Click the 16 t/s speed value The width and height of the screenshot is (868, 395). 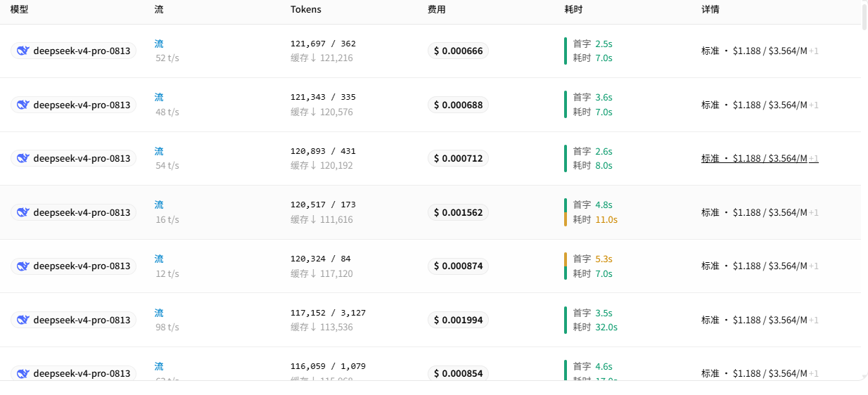[x=167, y=220]
